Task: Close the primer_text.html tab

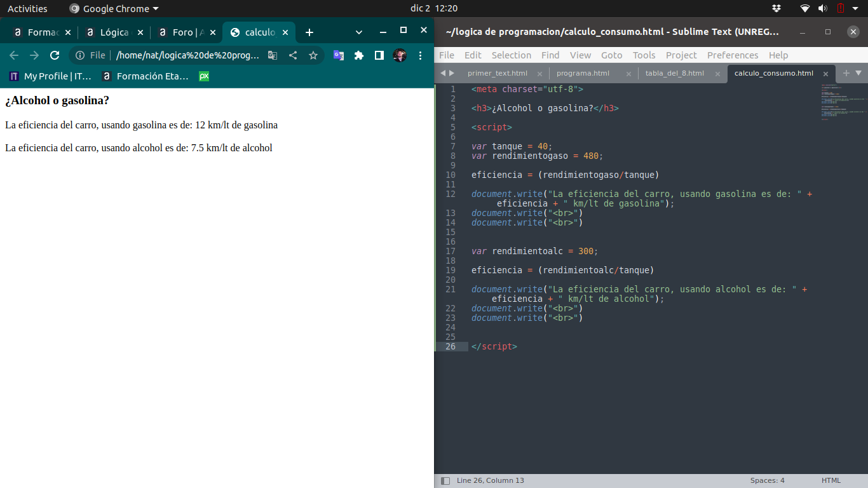Action: (539, 74)
